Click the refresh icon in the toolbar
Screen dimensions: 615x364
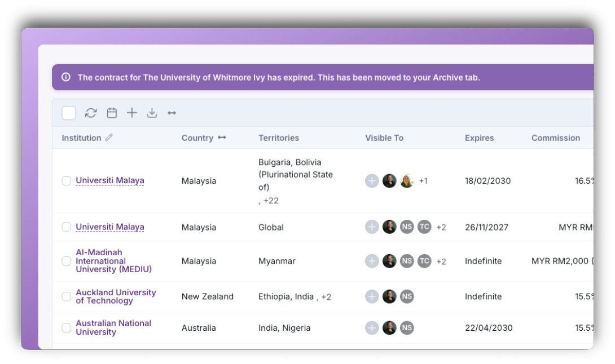[x=91, y=113]
